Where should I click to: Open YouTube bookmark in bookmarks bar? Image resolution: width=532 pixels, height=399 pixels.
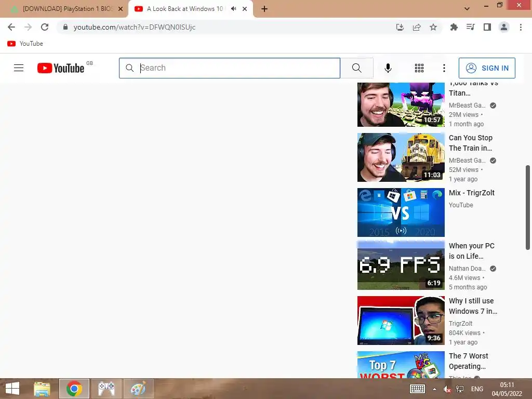click(x=25, y=44)
